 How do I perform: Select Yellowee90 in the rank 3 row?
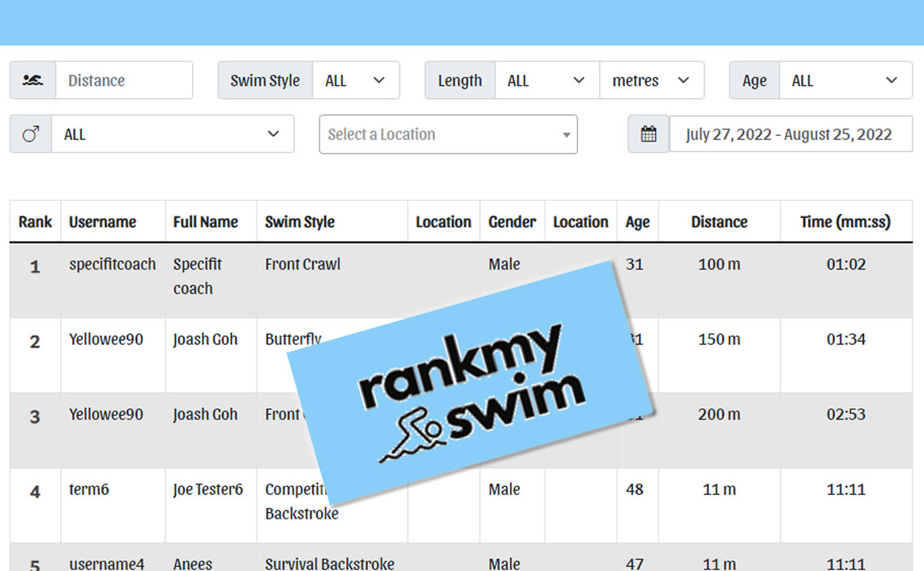106,415
